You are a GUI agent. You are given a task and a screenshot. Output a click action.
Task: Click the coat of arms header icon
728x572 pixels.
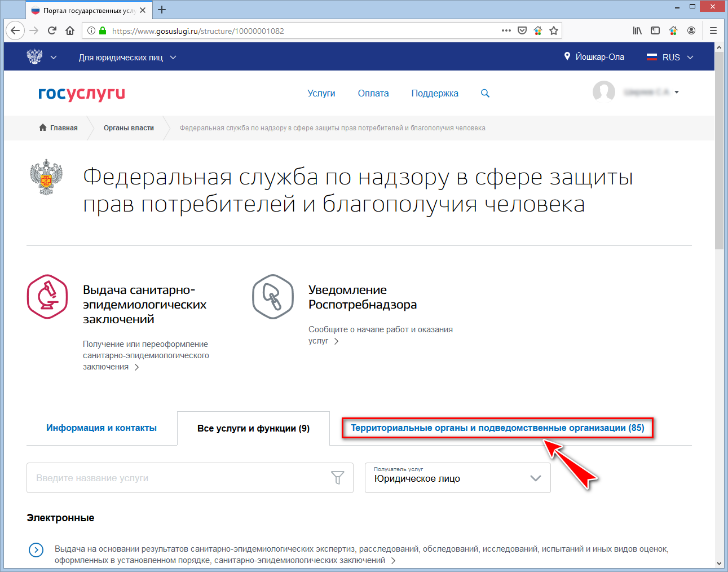click(35, 56)
